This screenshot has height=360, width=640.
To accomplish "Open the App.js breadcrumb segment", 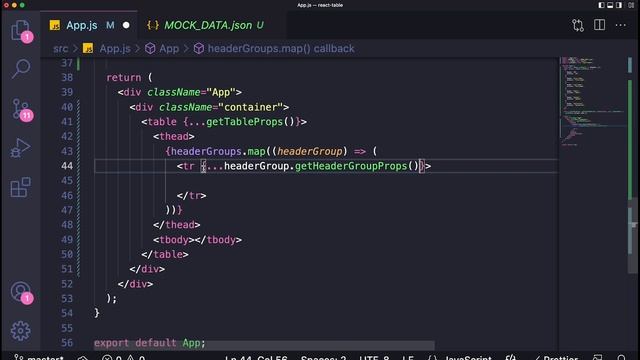I will pyautogui.click(x=115, y=49).
